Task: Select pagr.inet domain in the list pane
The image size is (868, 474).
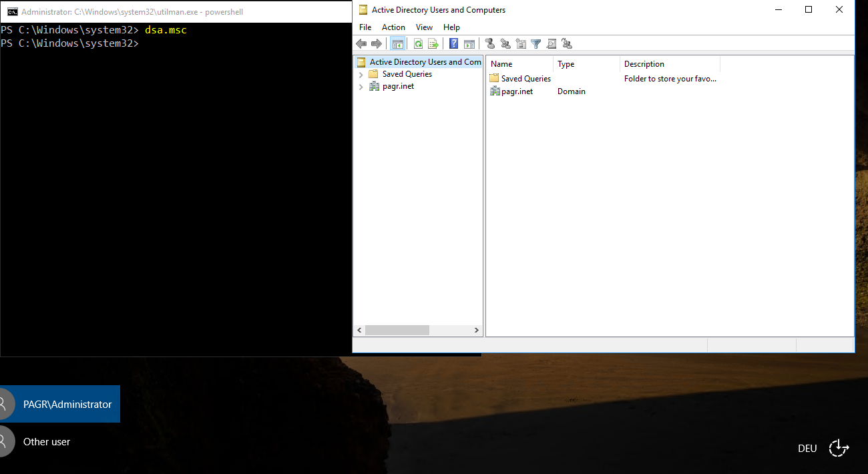Action: tap(517, 91)
